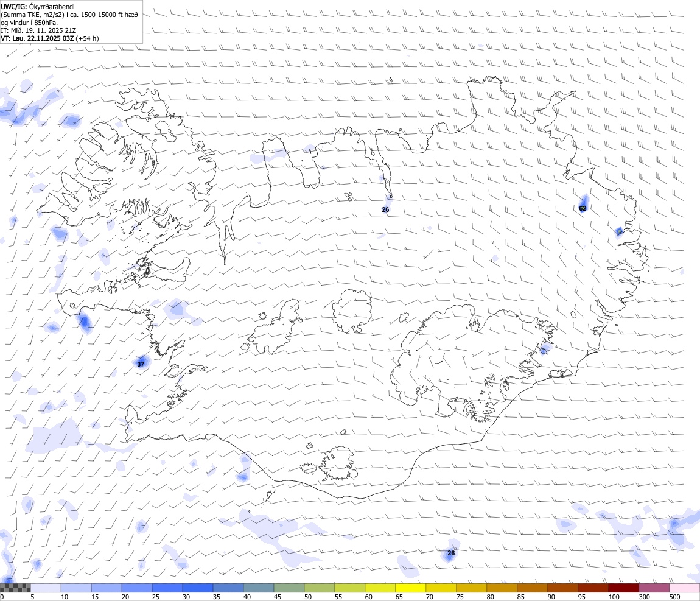Choose the legend swatch between 80 and 85
Viewport: 700px width, 601px height.
(x=502, y=588)
